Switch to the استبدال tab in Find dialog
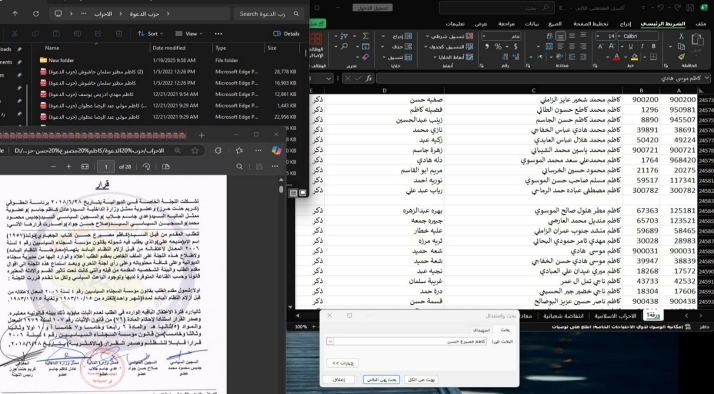The width and height of the screenshot is (714, 394). (x=480, y=330)
